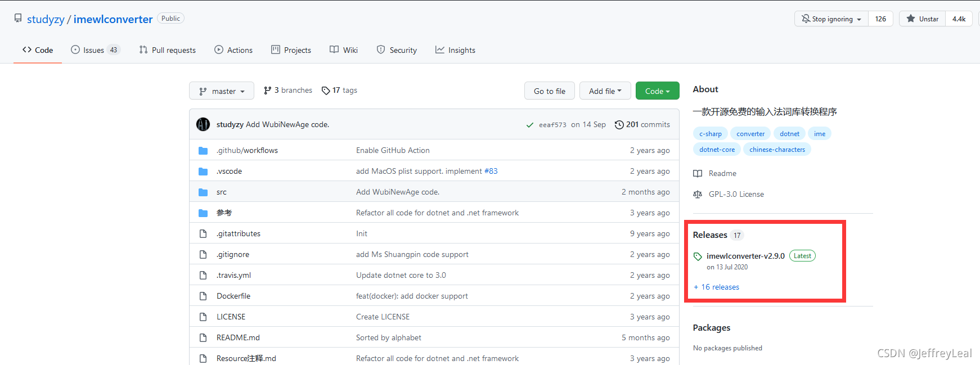
Task: Select the chinese-characters topic tag
Action: point(777,150)
